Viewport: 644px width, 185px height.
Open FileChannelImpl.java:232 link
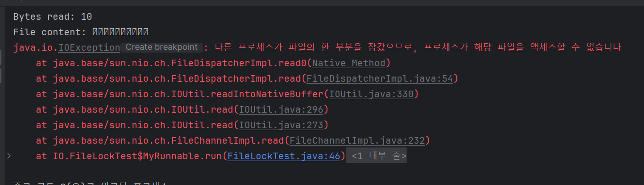[x=357, y=140]
